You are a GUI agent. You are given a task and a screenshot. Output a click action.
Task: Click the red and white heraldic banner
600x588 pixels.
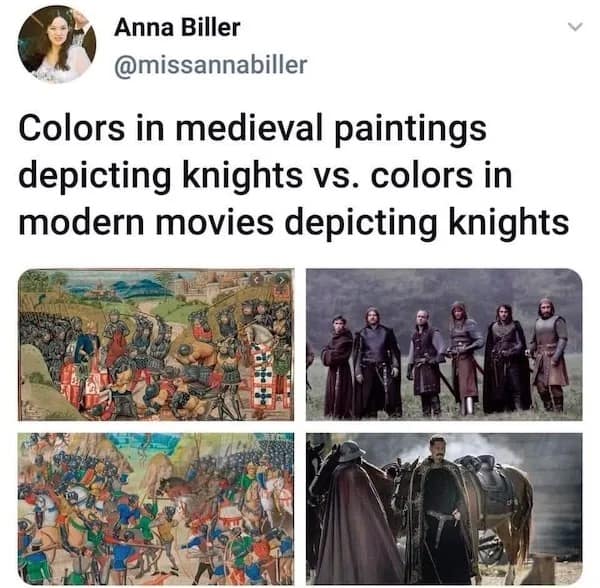pyautogui.click(x=264, y=375)
